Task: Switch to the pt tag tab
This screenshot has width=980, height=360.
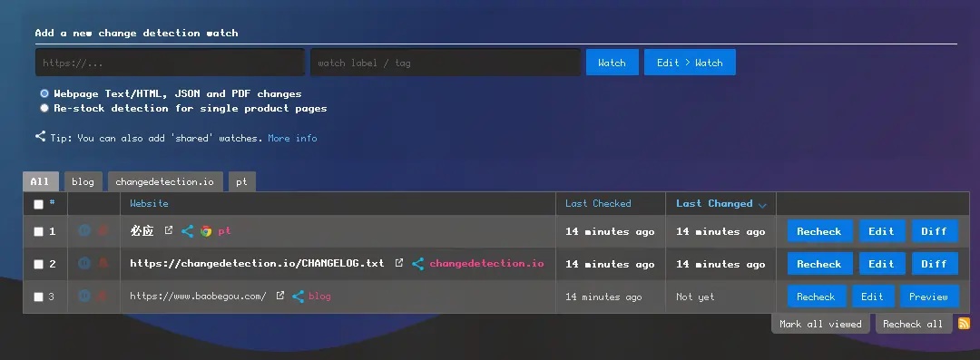Action: click(x=242, y=181)
